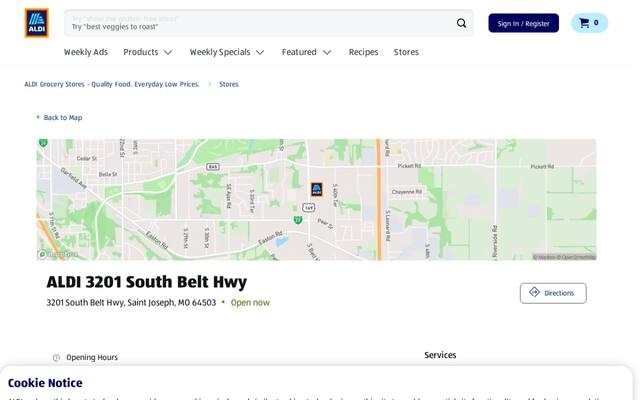
Task: Click the store address text
Action: coord(131,302)
